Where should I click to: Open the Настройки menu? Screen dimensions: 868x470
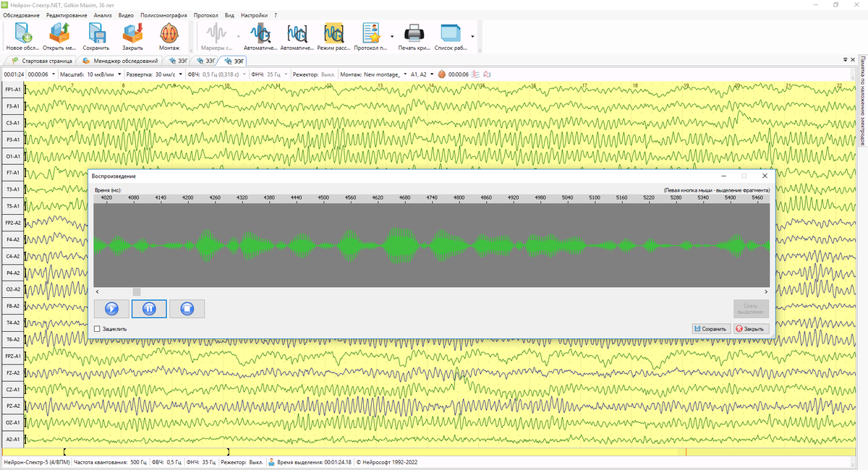point(254,15)
